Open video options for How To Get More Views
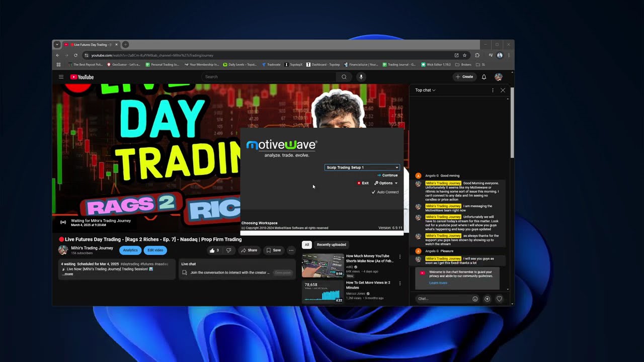This screenshot has height=362, width=644. (x=400, y=284)
